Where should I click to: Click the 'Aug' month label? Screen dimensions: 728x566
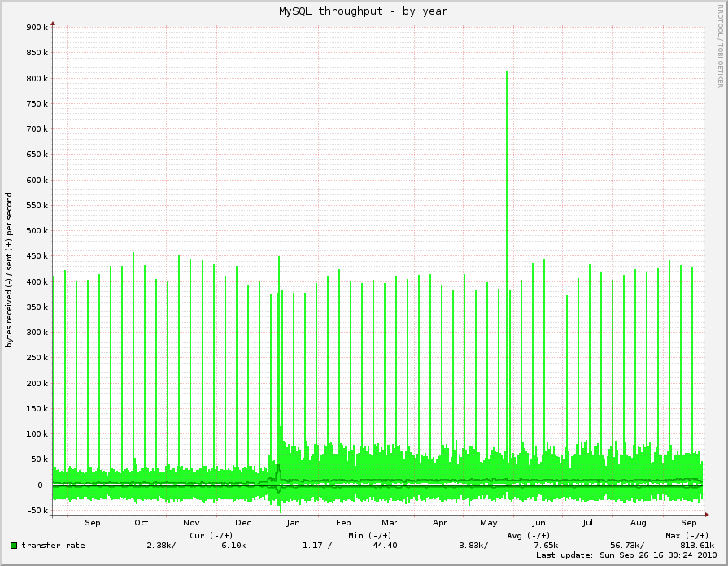coord(639,523)
